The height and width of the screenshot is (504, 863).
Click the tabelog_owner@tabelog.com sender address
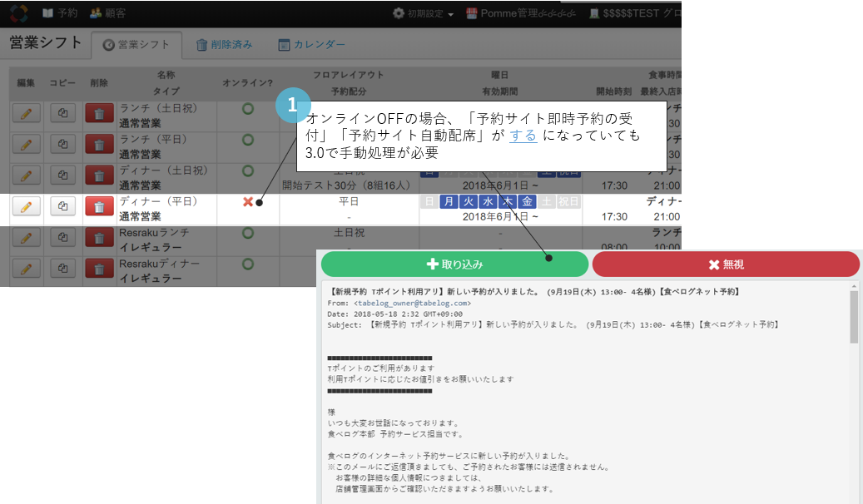[x=412, y=304]
